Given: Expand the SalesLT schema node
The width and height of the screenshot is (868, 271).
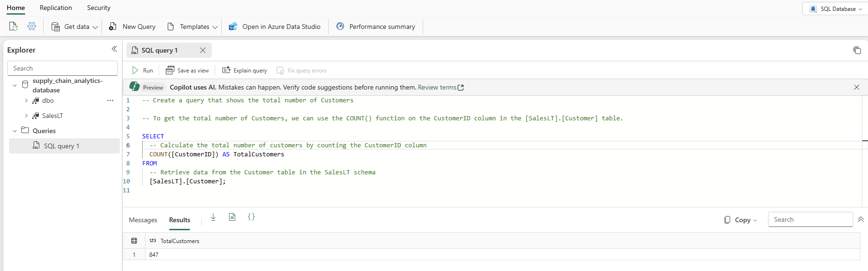Looking at the screenshot, I should 26,116.
